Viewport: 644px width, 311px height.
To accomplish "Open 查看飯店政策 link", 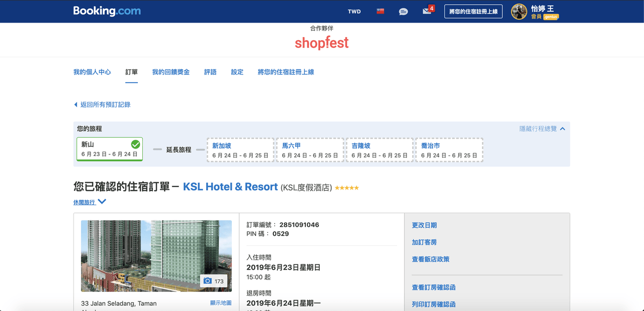I will click(x=430, y=260).
